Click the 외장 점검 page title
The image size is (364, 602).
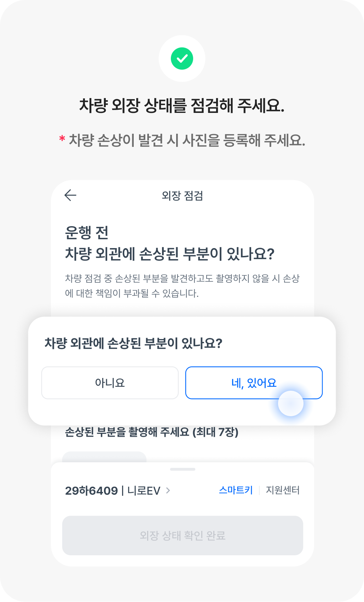coord(182,196)
